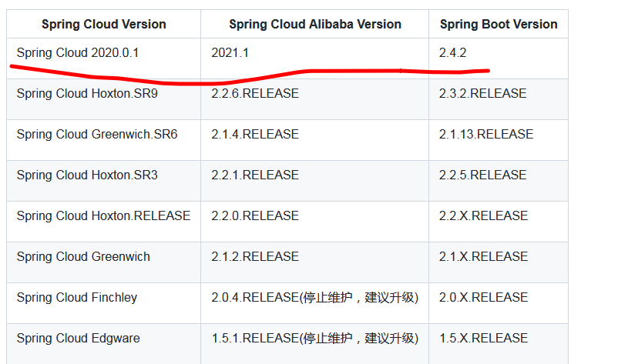Select the Spring Cloud Greenwich.SR6 cell
This screenshot has height=364, width=618.
pos(96,135)
